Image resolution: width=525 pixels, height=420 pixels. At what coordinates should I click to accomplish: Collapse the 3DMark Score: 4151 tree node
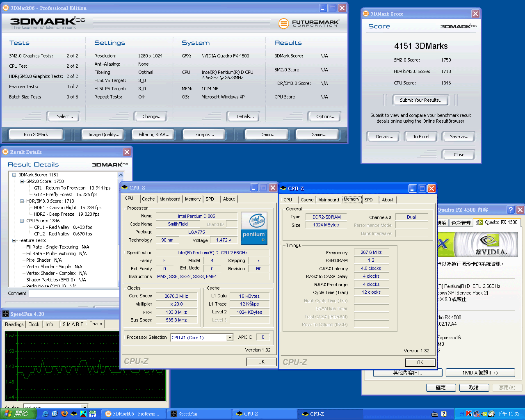tap(14, 175)
